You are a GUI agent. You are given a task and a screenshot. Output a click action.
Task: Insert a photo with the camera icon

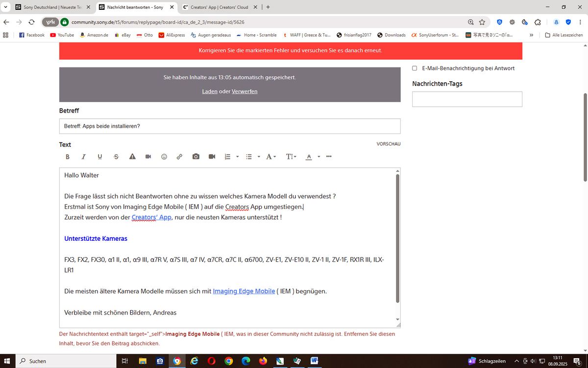[x=196, y=157]
